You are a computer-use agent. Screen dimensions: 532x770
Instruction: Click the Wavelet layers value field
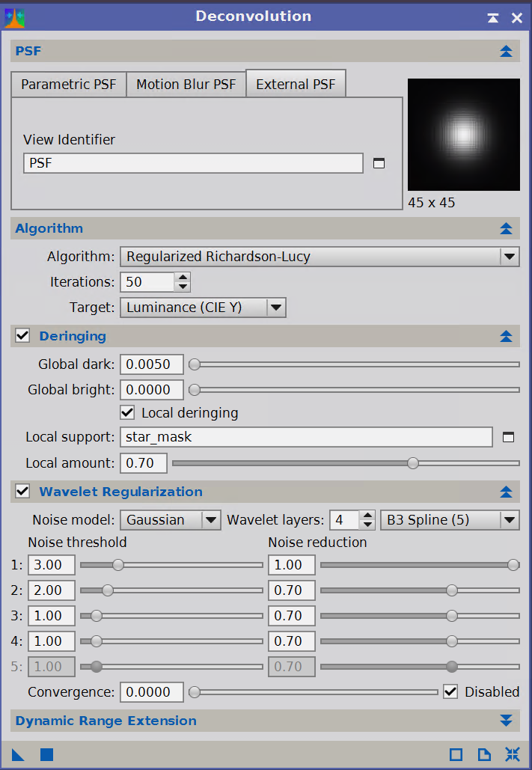pos(345,520)
